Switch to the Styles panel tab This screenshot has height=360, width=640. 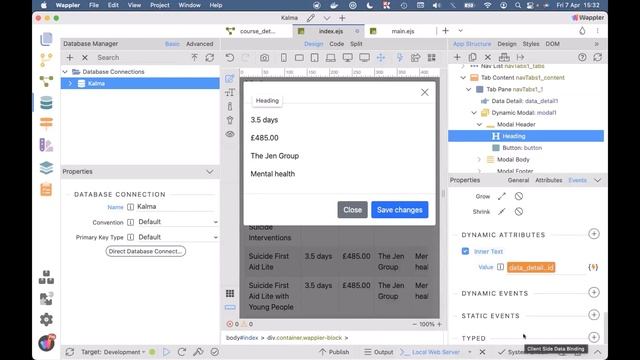pos(531,44)
